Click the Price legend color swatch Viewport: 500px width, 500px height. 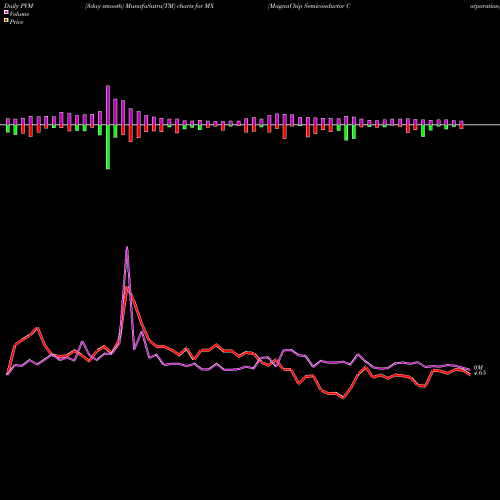tap(6, 21)
